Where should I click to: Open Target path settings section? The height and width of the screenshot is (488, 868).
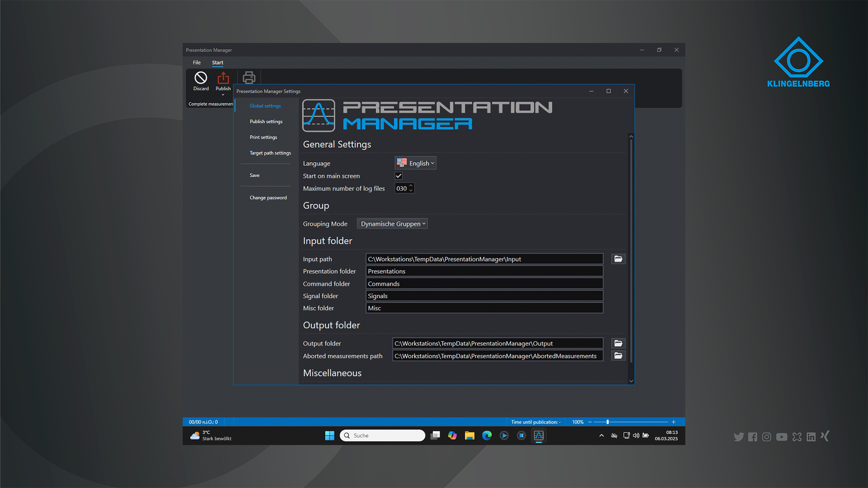[x=270, y=153]
